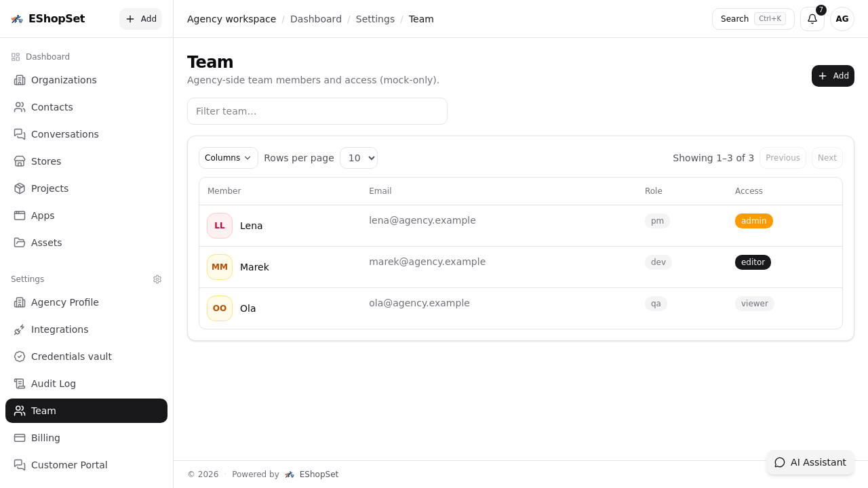Go to Agency Profile settings
This screenshot has height=488, width=868.
(64, 302)
